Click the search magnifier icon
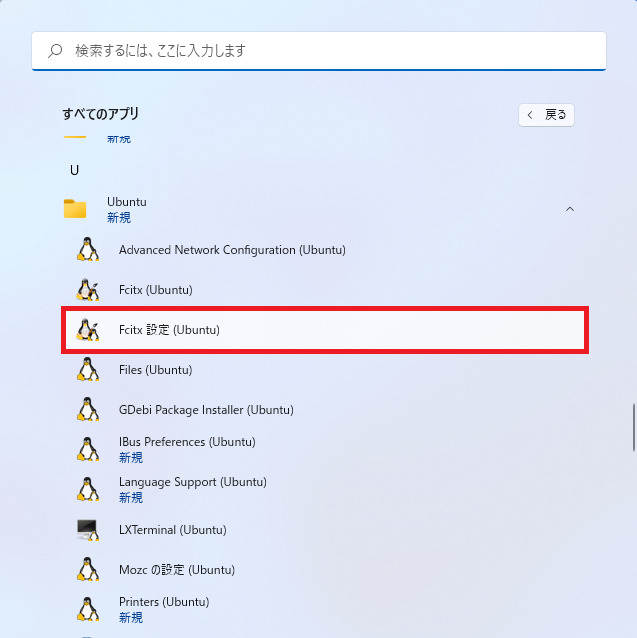 [x=55, y=51]
